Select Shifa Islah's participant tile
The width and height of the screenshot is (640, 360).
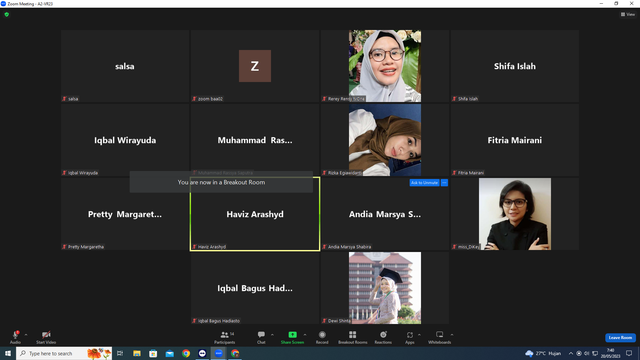coord(515,66)
